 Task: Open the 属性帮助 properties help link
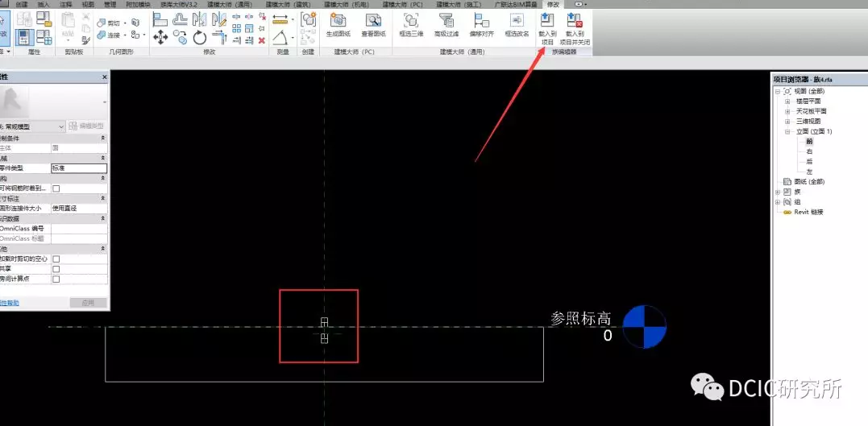(x=9, y=303)
